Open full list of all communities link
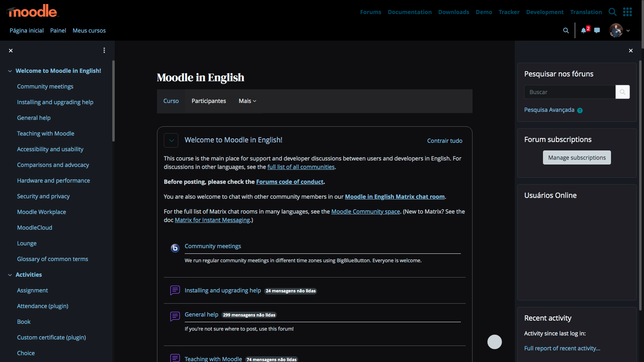Viewport: 644px width, 362px height. click(x=301, y=167)
